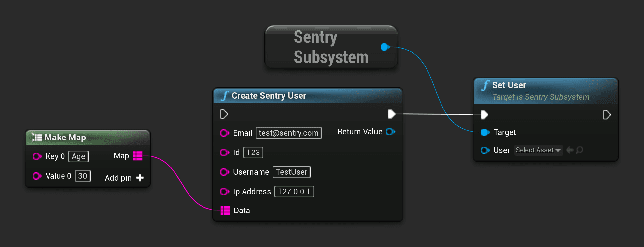Click the Key 0 Age field

[78, 156]
